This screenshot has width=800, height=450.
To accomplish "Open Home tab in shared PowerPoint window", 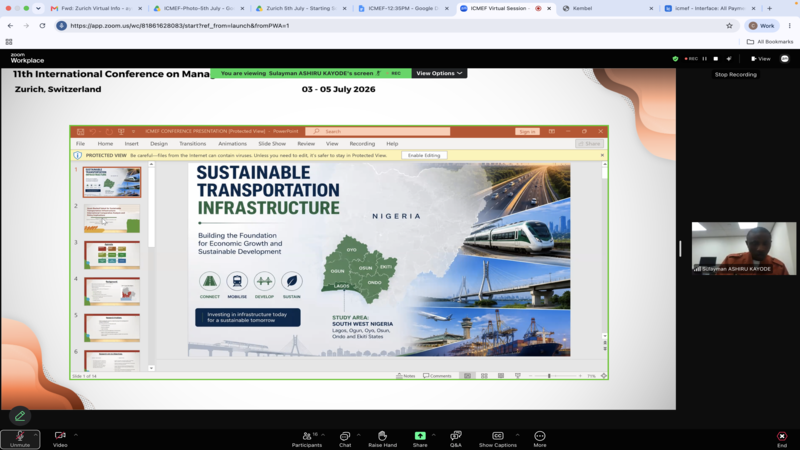I will (105, 144).
